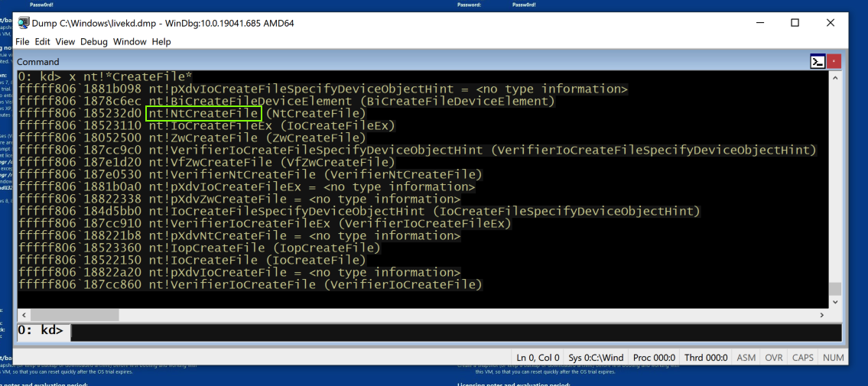This screenshot has width=868, height=386.
Task: Toggle OVR indicator in the status bar
Action: pyautogui.click(x=773, y=358)
